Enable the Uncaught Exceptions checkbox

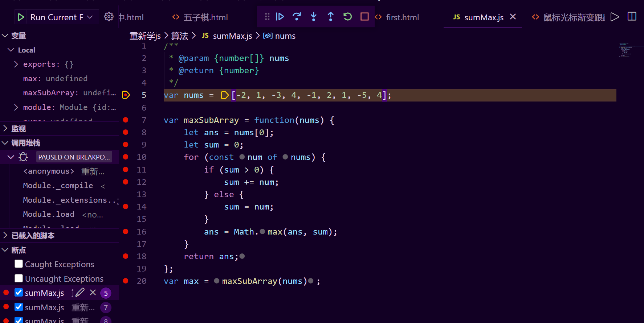coord(19,278)
